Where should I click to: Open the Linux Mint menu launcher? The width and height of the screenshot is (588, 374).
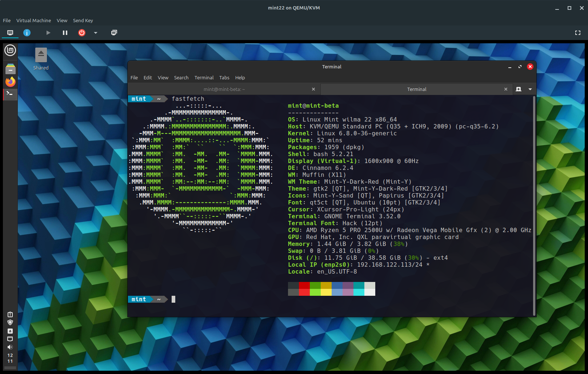tap(10, 50)
